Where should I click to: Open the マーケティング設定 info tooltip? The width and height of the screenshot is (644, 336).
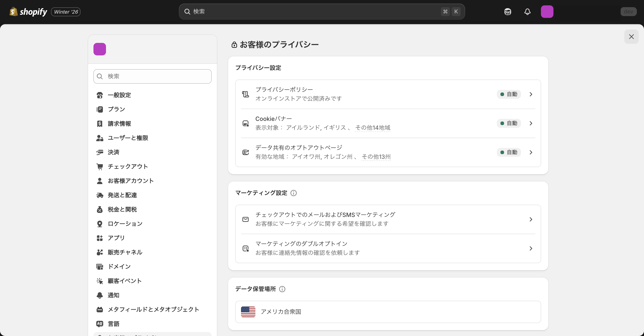[294, 193]
